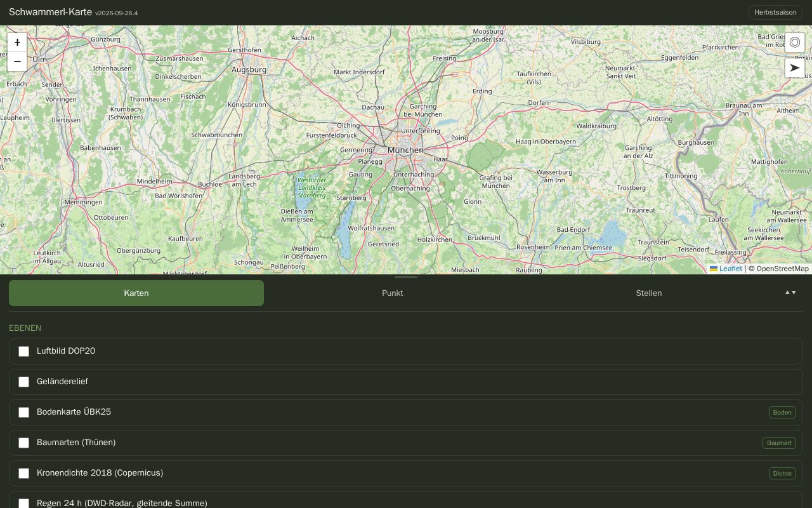Check the Baumarten (Thünen) layer
812x508 pixels.
[24, 443]
